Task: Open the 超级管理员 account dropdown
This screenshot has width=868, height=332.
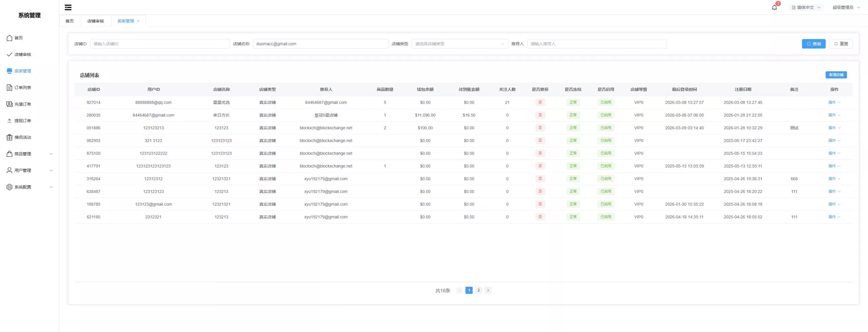Action: [x=846, y=7]
